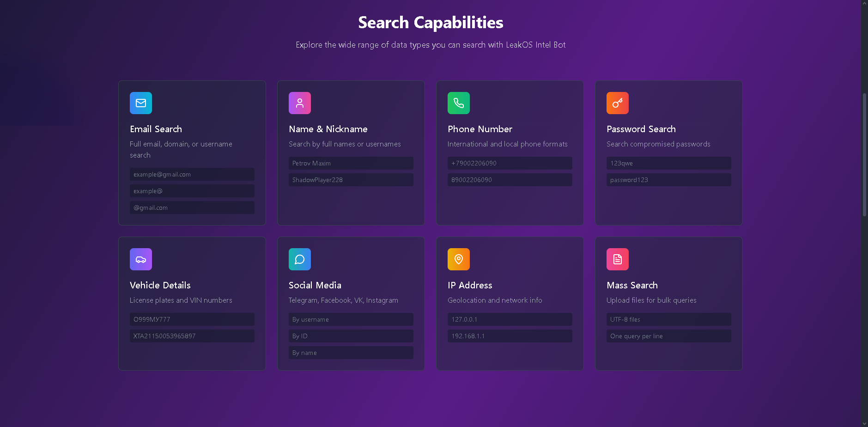Screen dimensions: 868x427
Task: Select the ShadowPlayer228 example field
Action: (x=351, y=180)
